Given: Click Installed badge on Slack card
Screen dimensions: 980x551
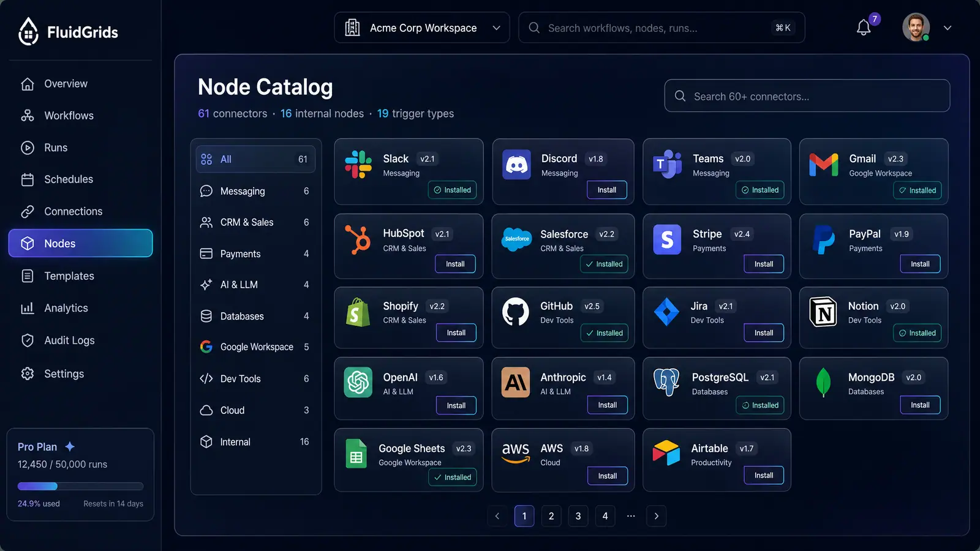Looking at the screenshot, I should point(452,190).
